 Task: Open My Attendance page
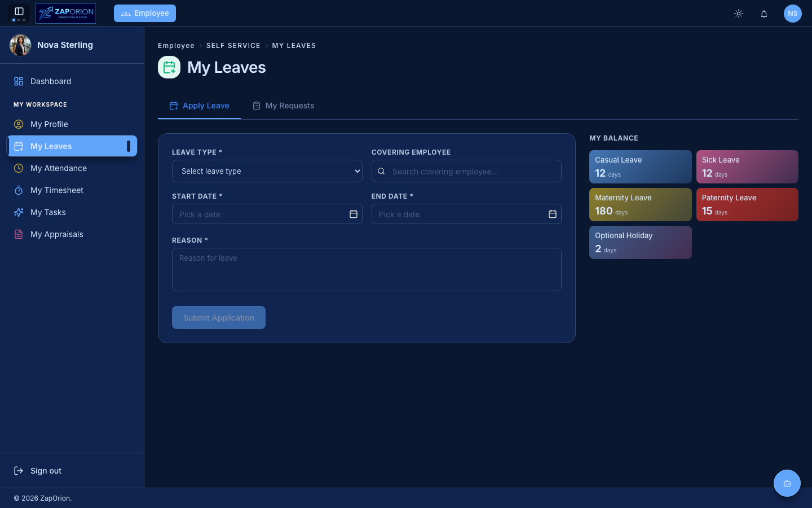[72, 168]
